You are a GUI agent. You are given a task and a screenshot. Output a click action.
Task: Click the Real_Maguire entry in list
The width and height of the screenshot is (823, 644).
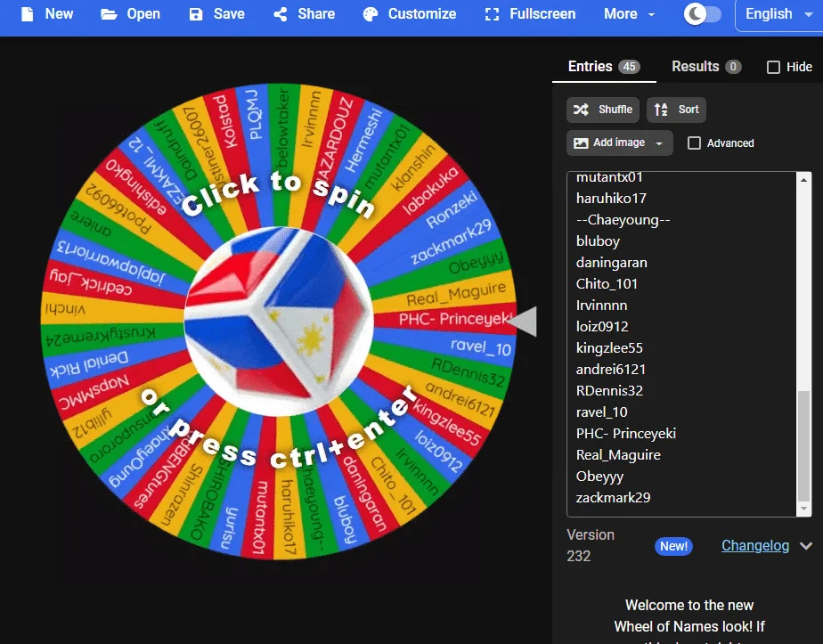coord(618,455)
